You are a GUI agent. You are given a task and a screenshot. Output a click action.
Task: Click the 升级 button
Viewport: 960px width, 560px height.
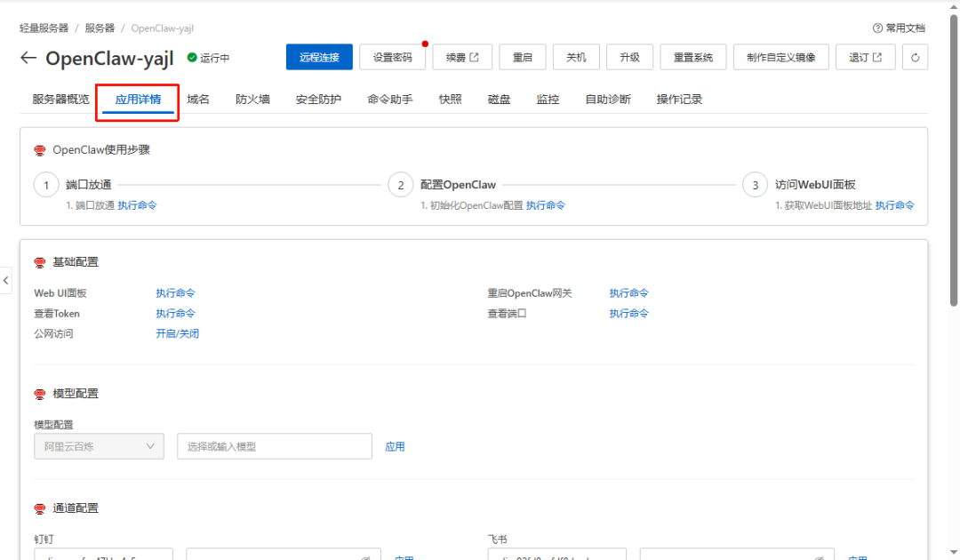click(x=629, y=57)
